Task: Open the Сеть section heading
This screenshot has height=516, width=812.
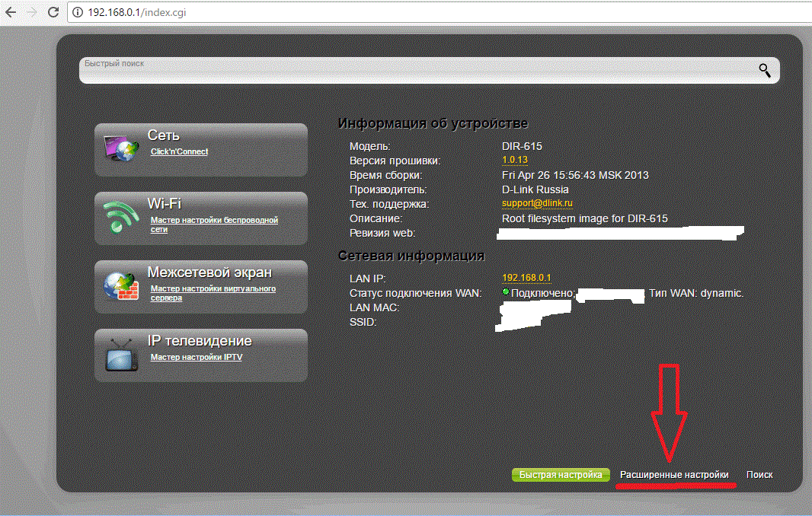Action: pyautogui.click(x=163, y=135)
